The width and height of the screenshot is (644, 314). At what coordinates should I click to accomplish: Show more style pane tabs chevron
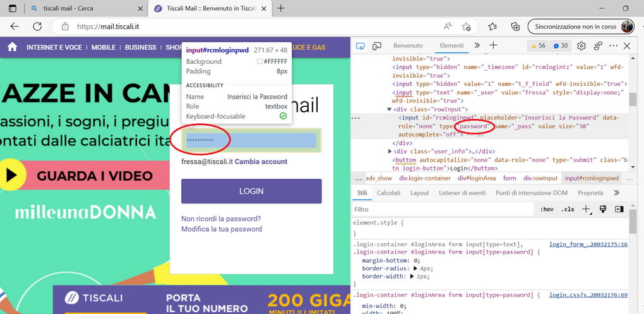tap(616, 193)
